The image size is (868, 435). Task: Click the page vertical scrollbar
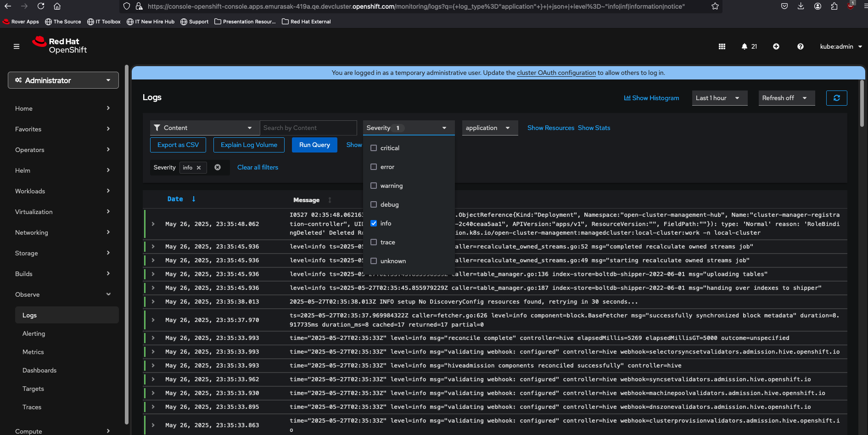[x=862, y=103]
